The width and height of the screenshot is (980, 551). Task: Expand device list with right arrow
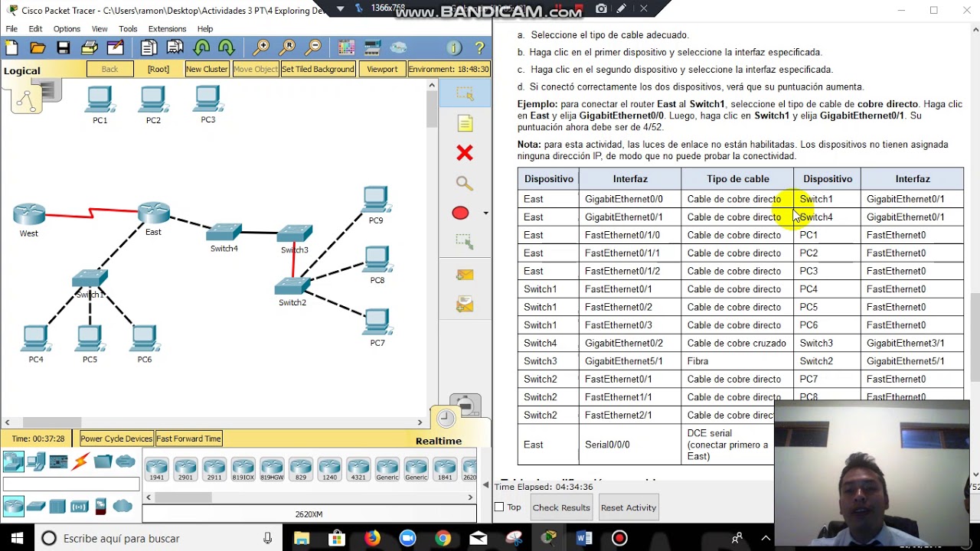pos(471,497)
